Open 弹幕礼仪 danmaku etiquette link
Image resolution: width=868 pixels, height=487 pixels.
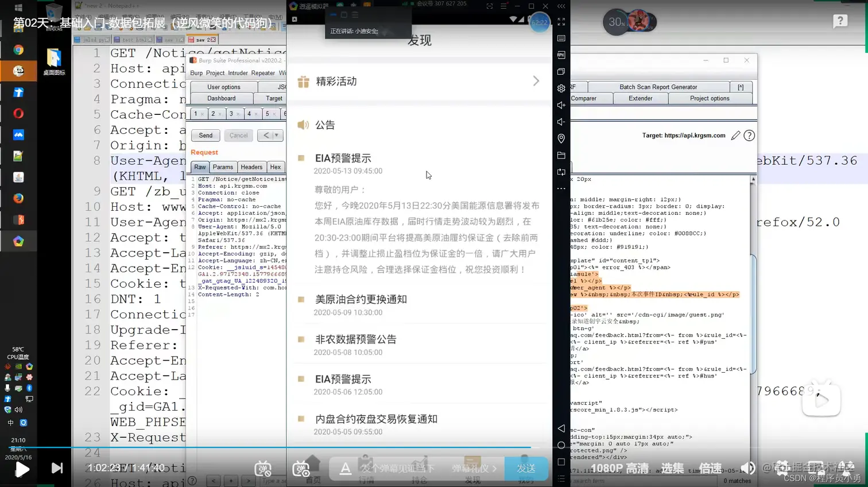click(x=474, y=469)
